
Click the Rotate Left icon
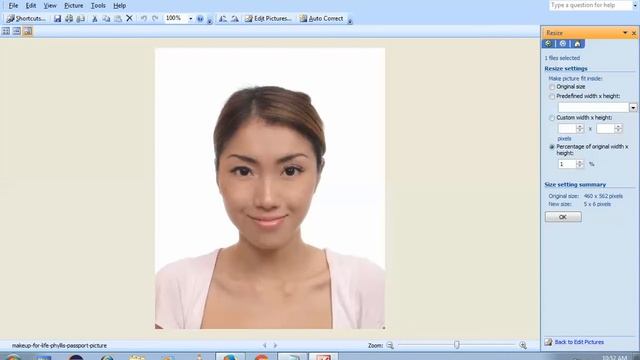223,18
